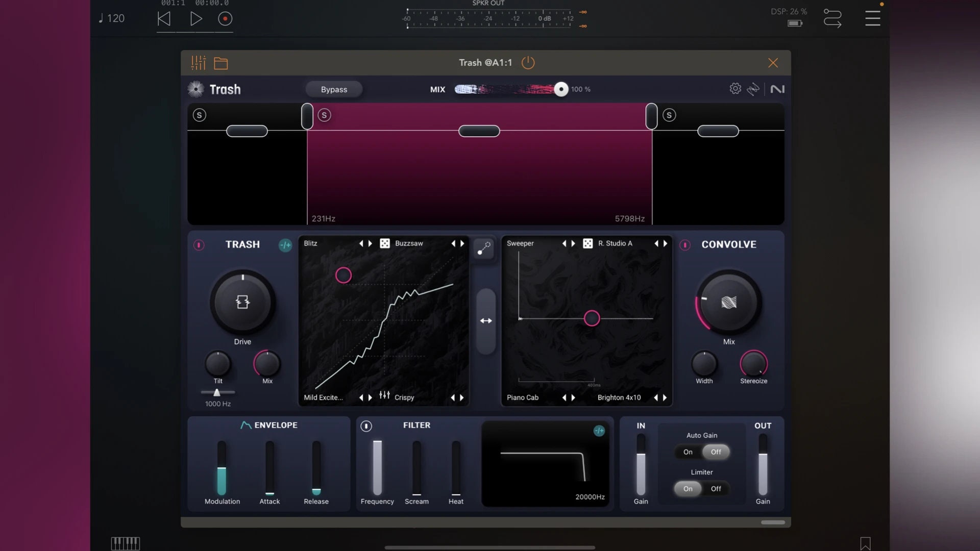Click the 5798Hz crossover handle
The image size is (980, 551).
(651, 116)
